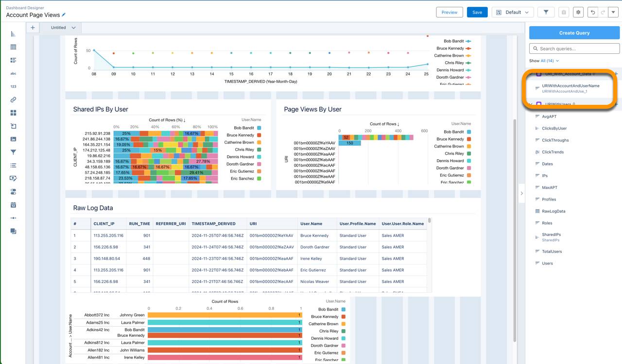Image resolution: width=622 pixels, height=364 pixels.
Task: Select the TotalUsers query
Action: 552,251
